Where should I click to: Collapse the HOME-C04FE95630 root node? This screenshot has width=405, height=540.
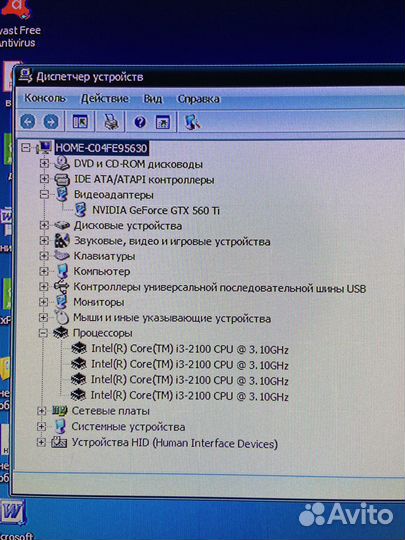26,148
